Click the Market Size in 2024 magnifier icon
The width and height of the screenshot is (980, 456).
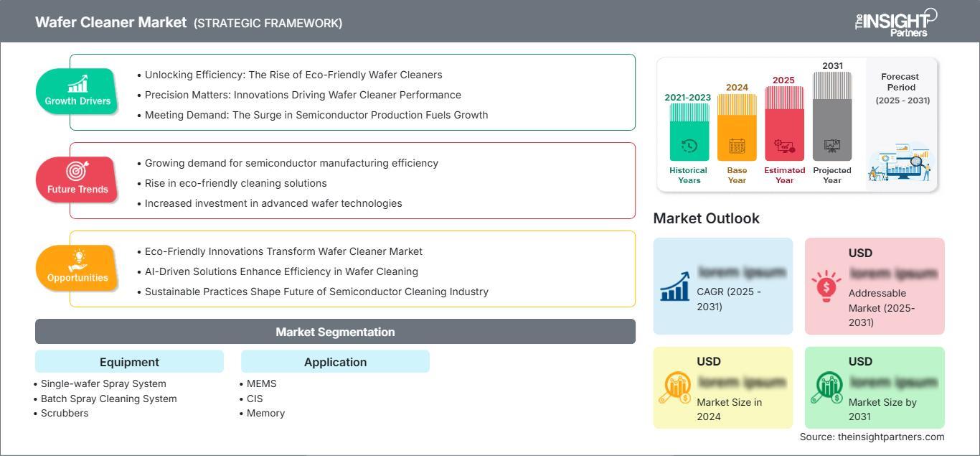coord(674,388)
